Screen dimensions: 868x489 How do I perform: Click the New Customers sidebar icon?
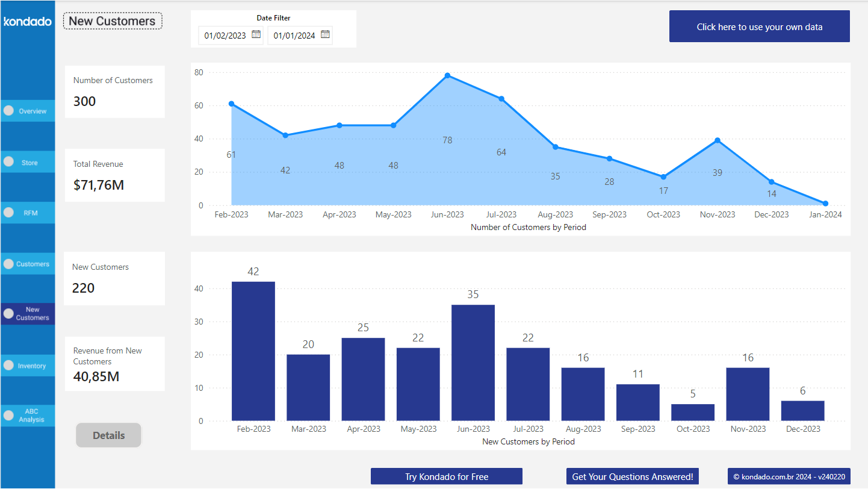click(x=8, y=313)
